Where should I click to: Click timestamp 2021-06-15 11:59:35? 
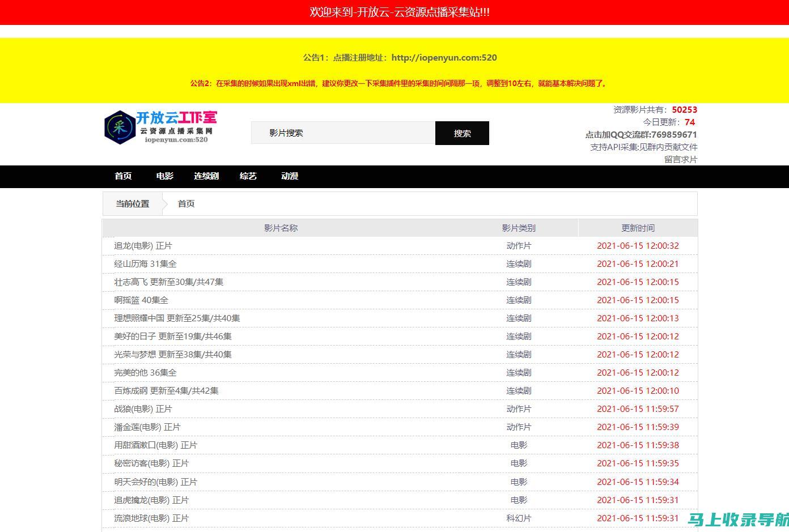[x=638, y=463]
